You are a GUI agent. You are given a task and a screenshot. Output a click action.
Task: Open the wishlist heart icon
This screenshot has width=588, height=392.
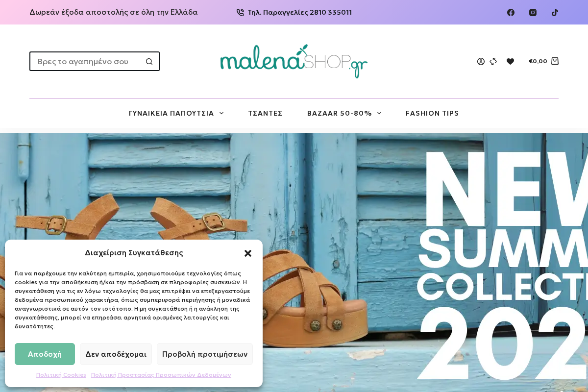(510, 61)
